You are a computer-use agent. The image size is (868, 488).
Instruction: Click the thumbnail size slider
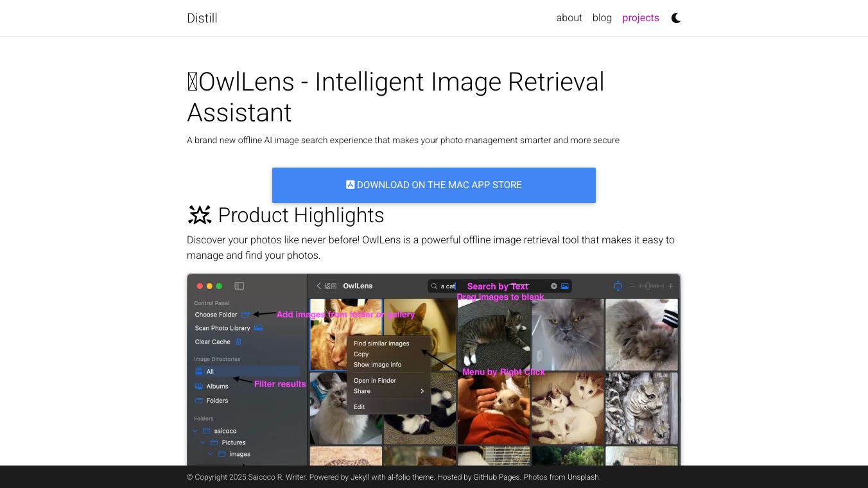pos(652,286)
